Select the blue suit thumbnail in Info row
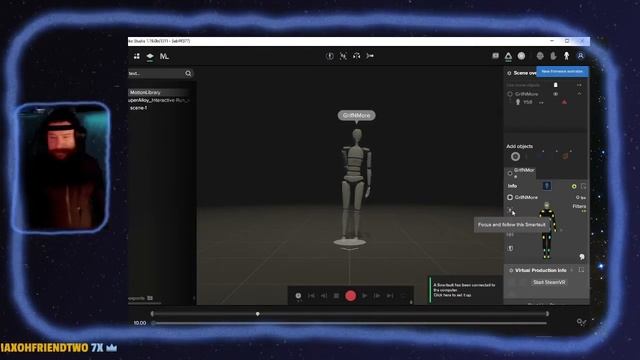640x360 pixels. coord(547,186)
